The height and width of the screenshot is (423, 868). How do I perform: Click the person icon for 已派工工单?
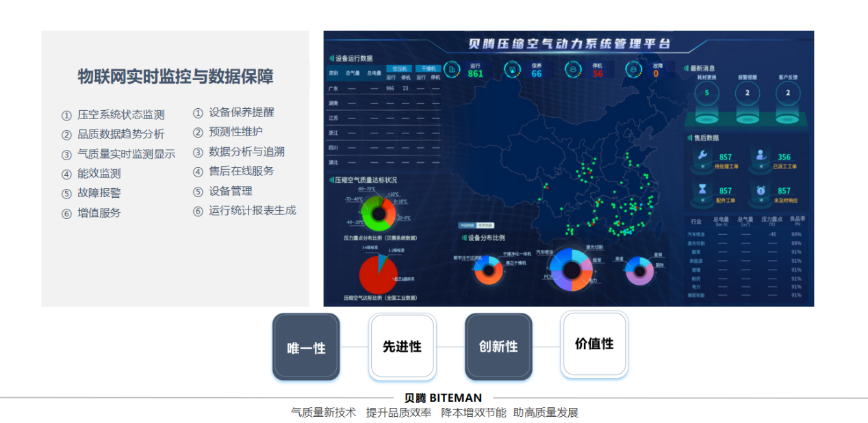(x=761, y=155)
